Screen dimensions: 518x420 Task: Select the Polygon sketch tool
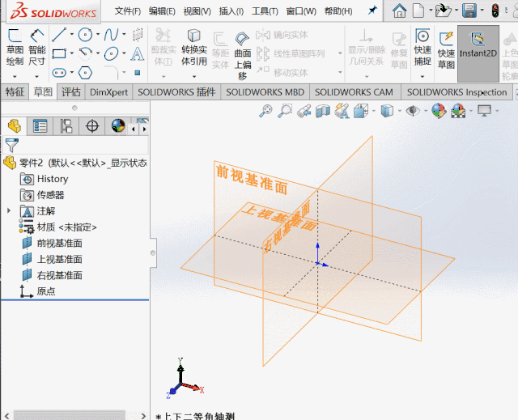click(x=85, y=72)
